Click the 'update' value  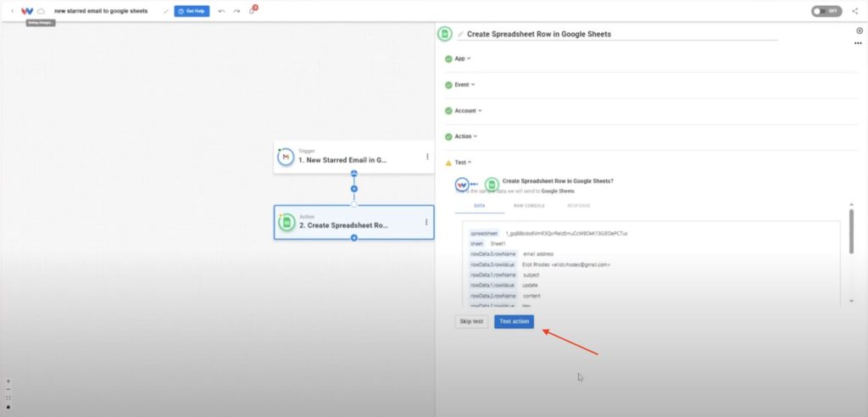pos(530,285)
